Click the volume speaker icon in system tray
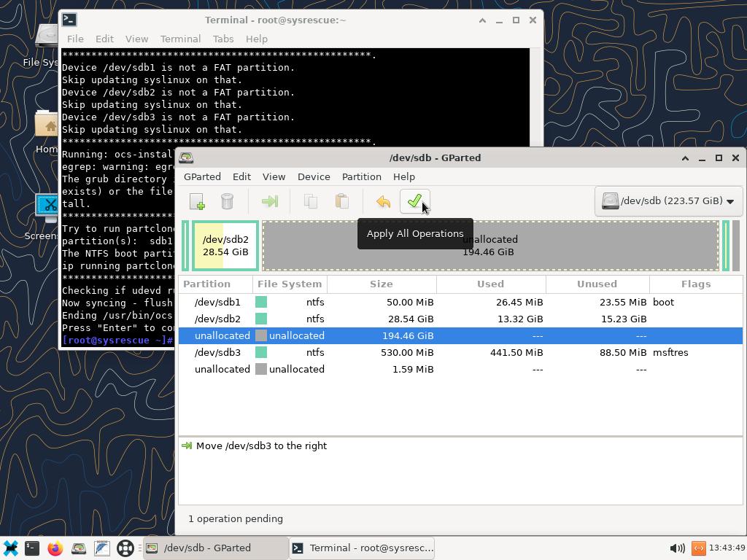 676,548
